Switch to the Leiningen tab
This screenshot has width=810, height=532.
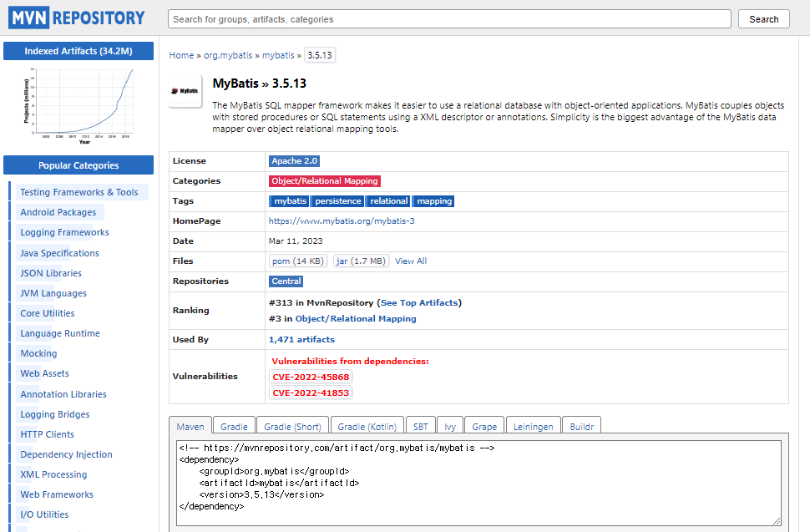click(x=533, y=427)
